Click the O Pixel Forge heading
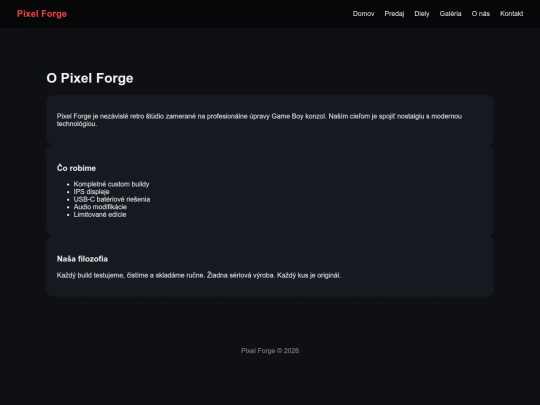Viewport: 540px width, 405px height. [x=90, y=78]
